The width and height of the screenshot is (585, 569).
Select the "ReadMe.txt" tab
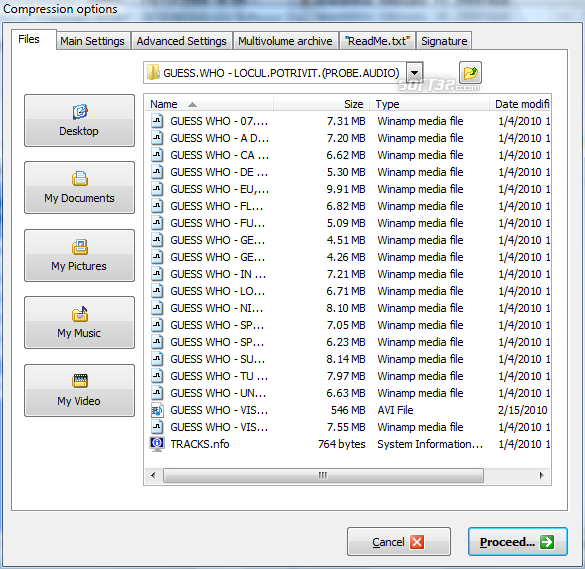coord(377,41)
